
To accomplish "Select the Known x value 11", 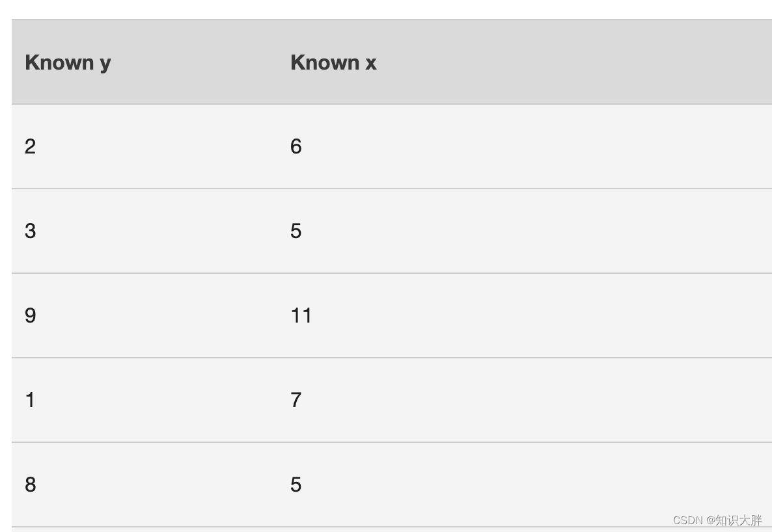I will coord(301,315).
